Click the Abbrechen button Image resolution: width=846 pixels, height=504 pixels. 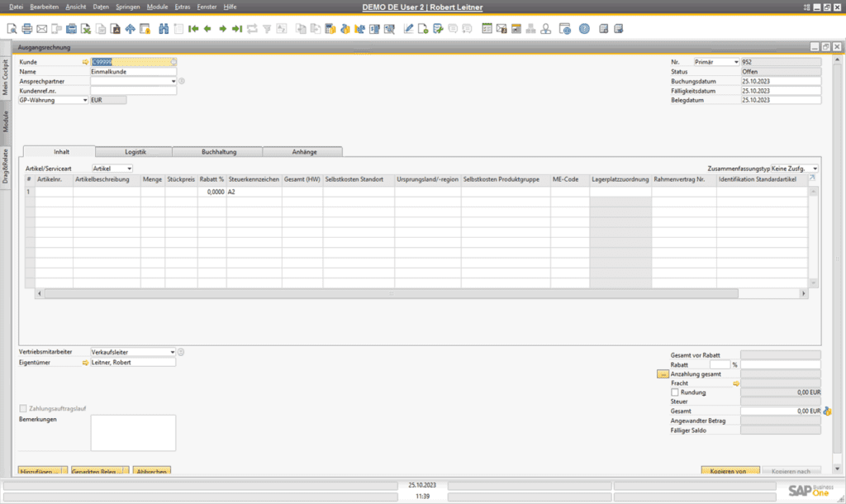(x=152, y=471)
